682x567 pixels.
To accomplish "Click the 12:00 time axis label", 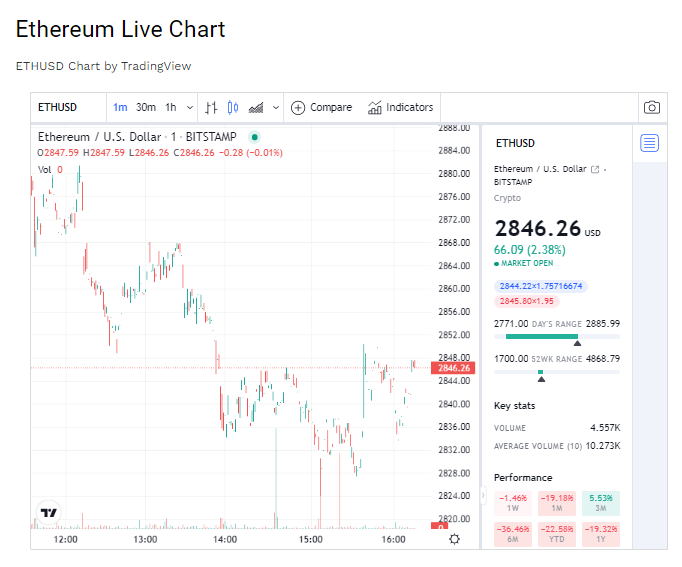I will (65, 540).
